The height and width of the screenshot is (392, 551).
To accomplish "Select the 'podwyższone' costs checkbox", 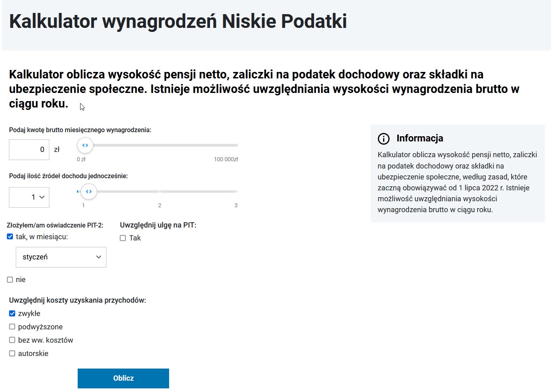I will pyautogui.click(x=12, y=327).
